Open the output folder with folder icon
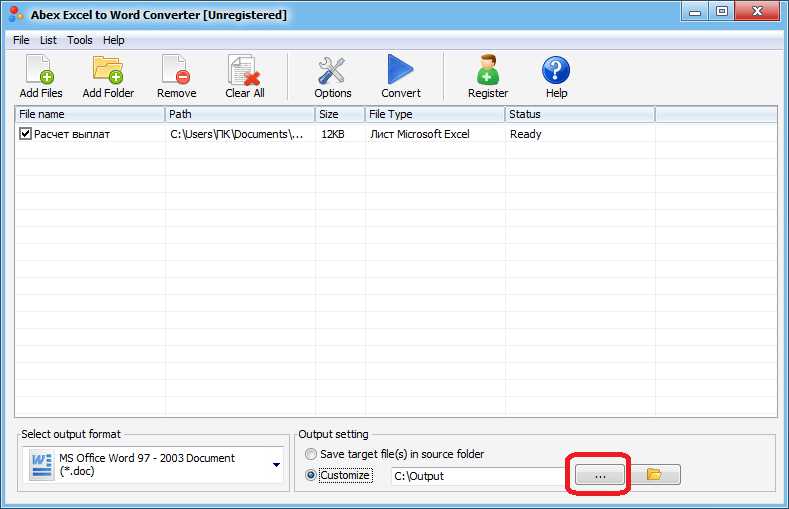The width and height of the screenshot is (789, 509). 655,474
